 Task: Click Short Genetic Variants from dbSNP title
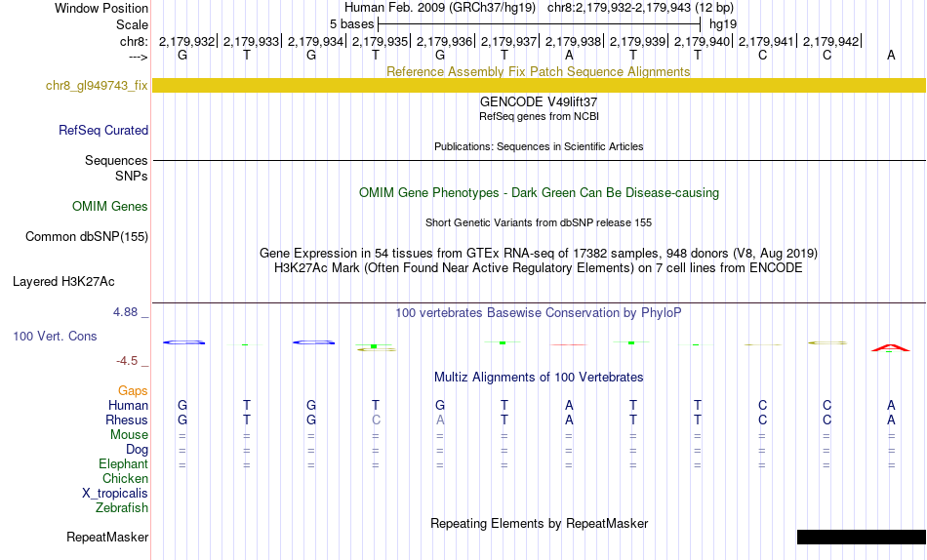point(538,223)
